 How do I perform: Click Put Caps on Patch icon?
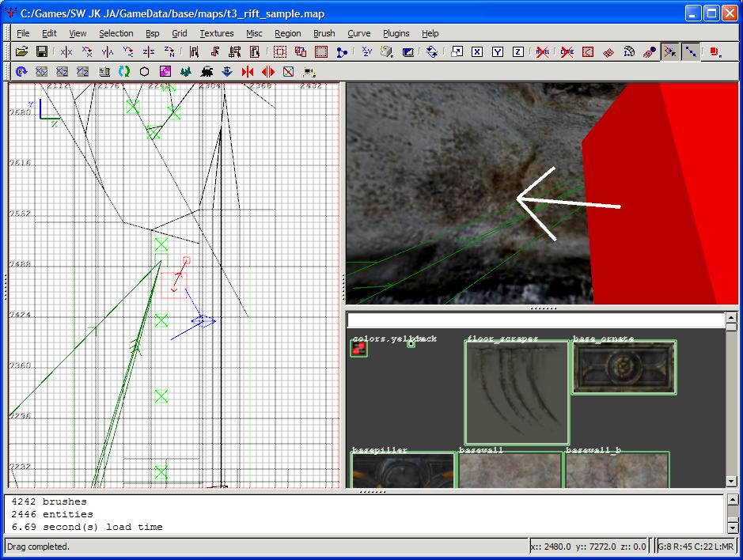pos(650,51)
